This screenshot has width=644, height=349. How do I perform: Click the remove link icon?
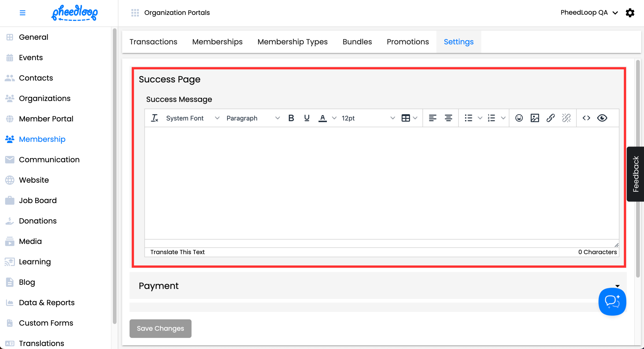[x=566, y=118]
